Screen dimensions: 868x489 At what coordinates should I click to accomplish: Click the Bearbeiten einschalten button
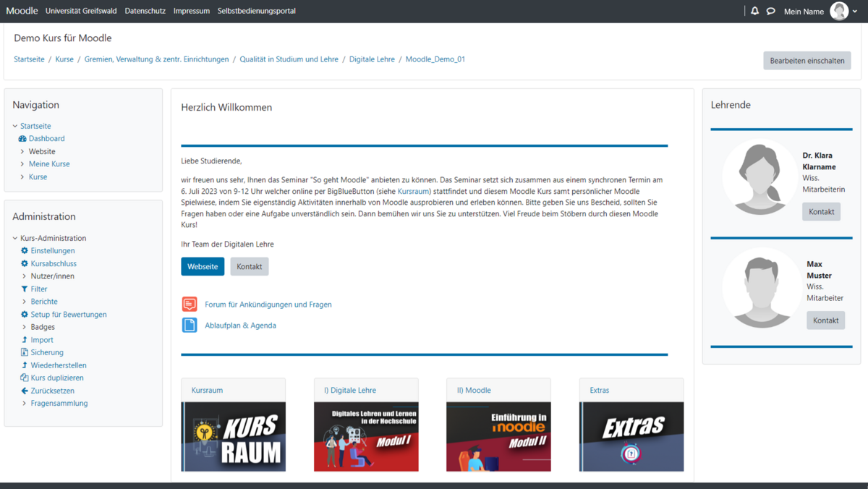point(807,61)
